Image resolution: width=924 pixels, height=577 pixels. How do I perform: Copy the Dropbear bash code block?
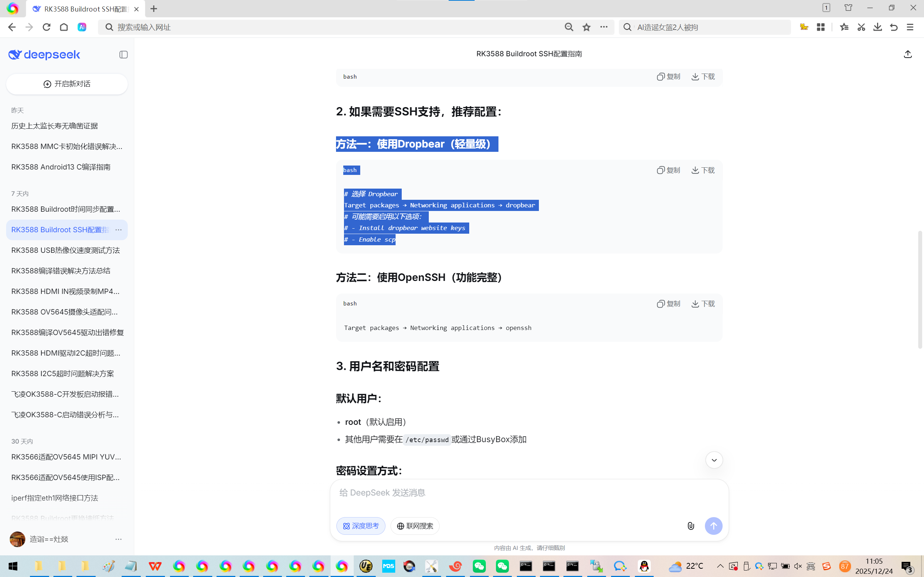pyautogui.click(x=668, y=170)
